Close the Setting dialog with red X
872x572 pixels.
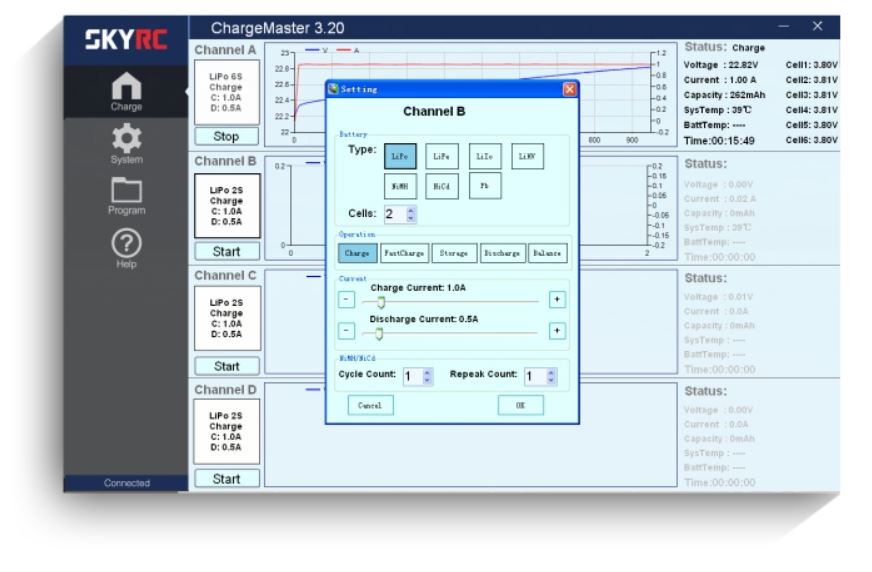click(569, 89)
